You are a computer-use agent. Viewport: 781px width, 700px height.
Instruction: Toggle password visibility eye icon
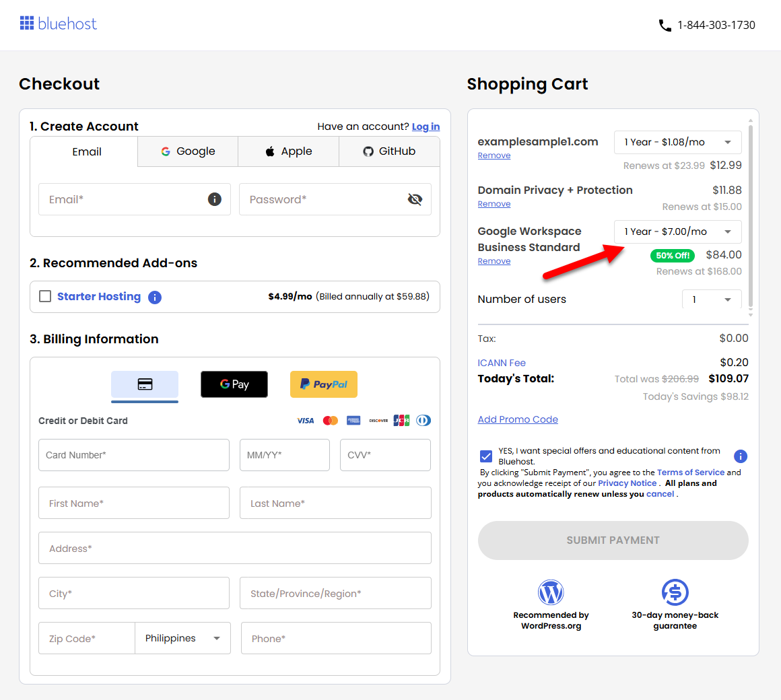pos(415,199)
